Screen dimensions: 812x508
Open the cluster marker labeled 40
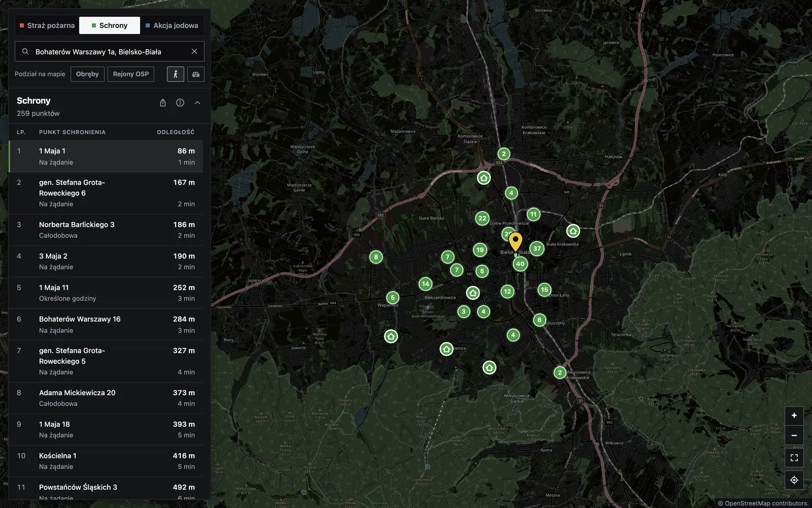pos(520,264)
